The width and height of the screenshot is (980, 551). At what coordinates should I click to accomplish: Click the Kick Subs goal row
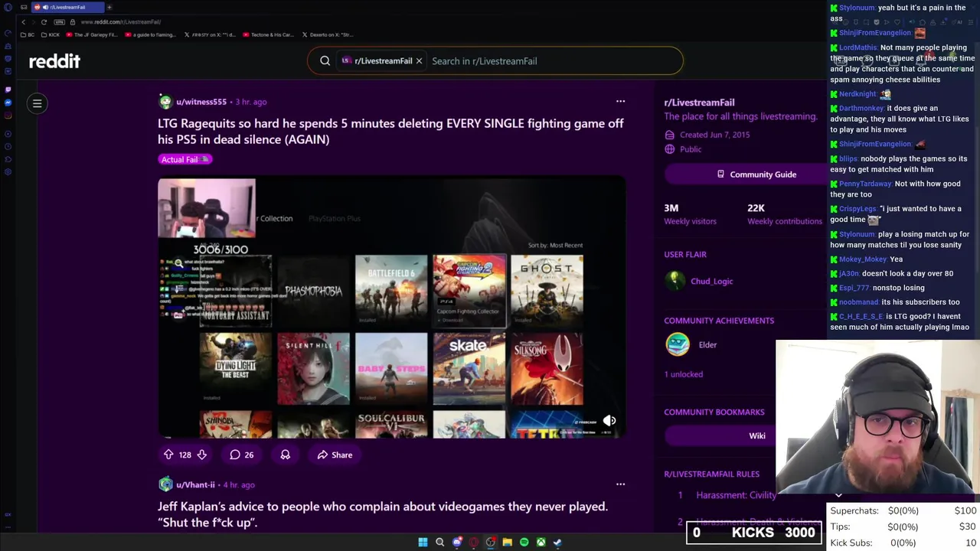click(x=903, y=543)
